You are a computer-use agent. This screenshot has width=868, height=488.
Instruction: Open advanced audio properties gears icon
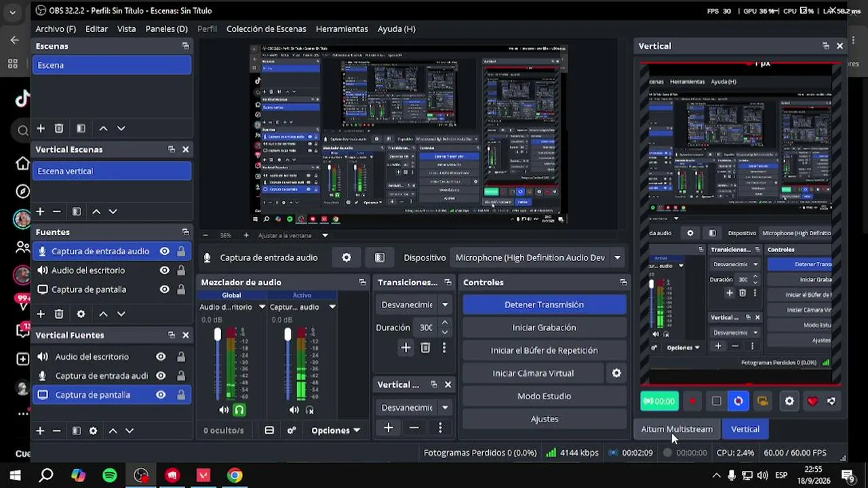[292, 430]
